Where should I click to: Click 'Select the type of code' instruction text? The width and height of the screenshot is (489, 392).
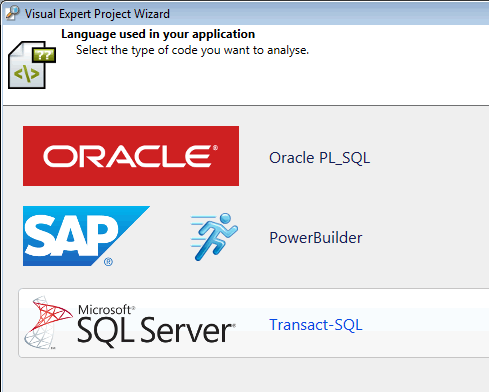[x=192, y=50]
